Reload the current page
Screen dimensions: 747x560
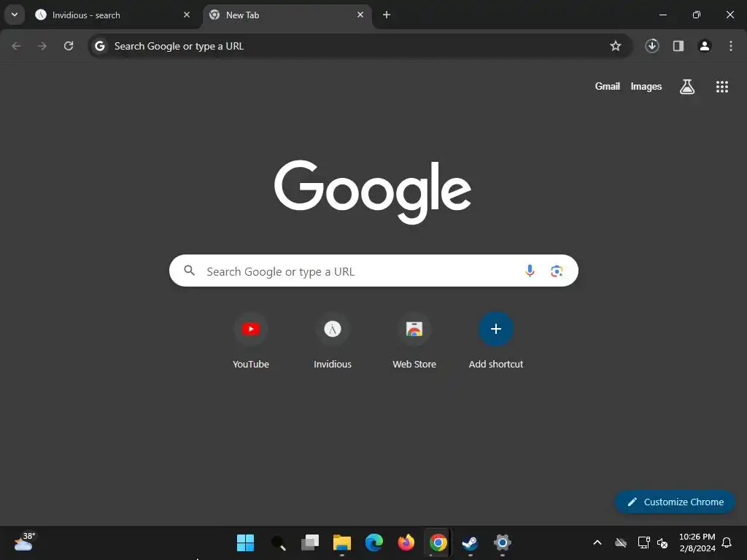(x=69, y=46)
